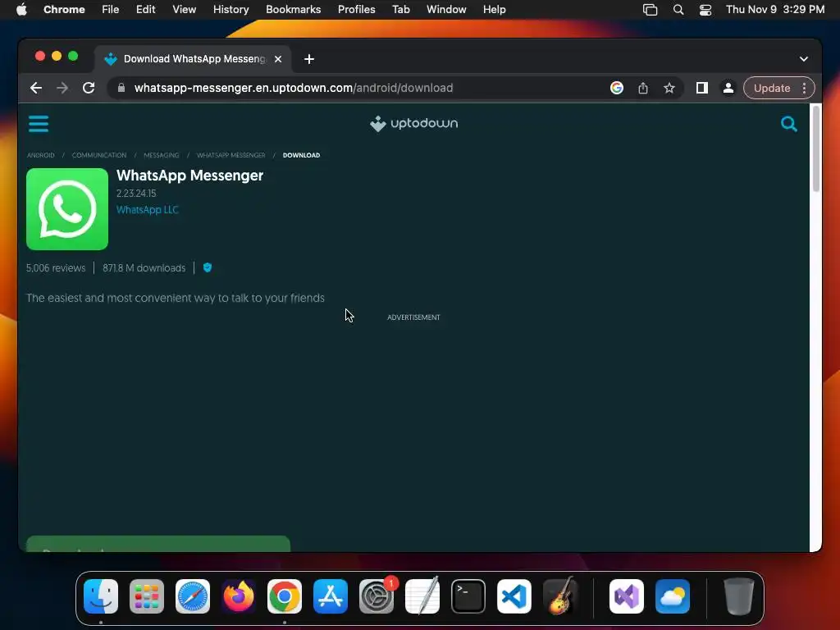Click the Chrome Update button
This screenshot has width=840, height=630.
(771, 88)
